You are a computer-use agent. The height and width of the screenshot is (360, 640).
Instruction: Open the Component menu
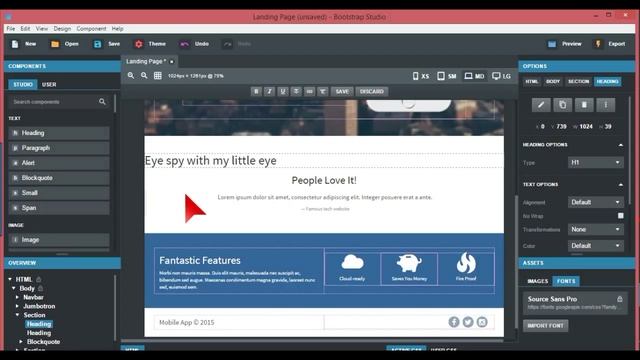point(91,29)
